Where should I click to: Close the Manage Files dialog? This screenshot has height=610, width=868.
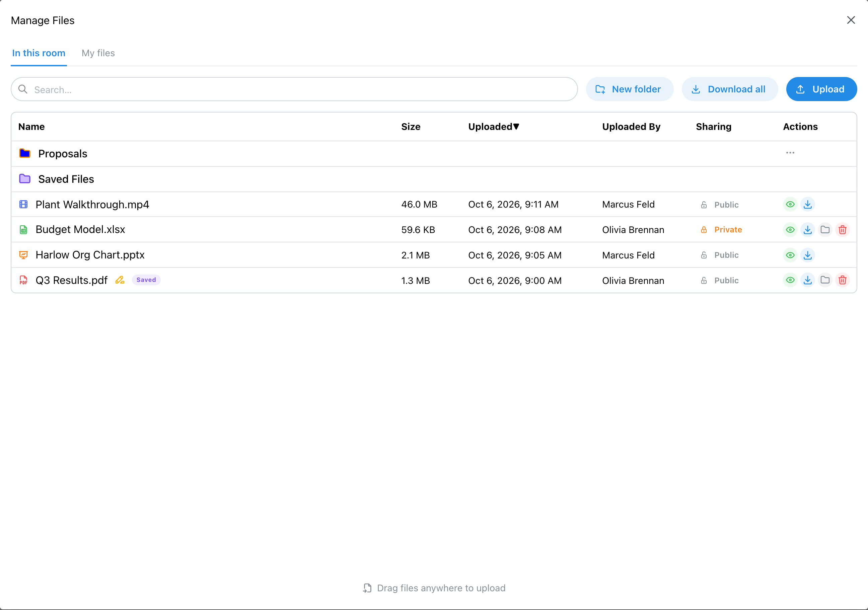(851, 20)
